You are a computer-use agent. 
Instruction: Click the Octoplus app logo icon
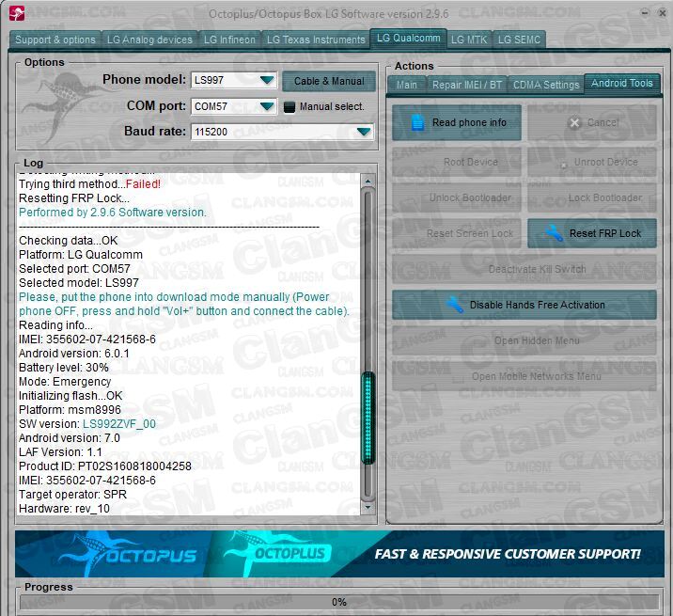17,14
